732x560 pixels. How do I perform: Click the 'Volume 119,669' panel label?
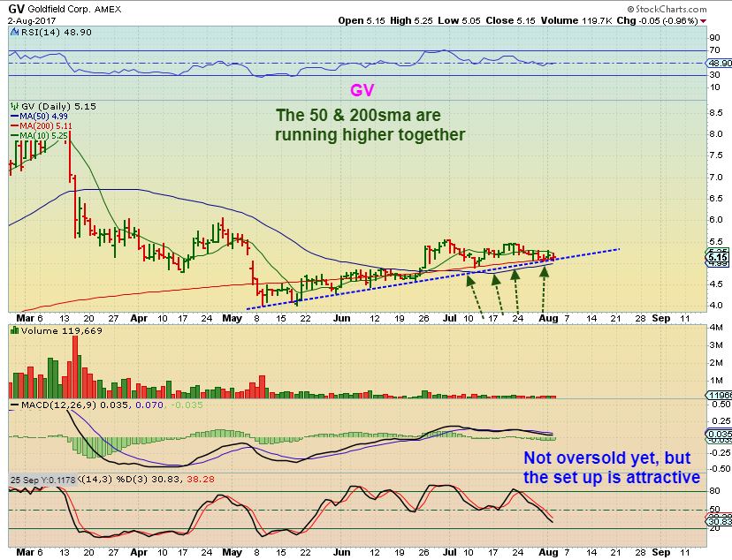click(61, 330)
